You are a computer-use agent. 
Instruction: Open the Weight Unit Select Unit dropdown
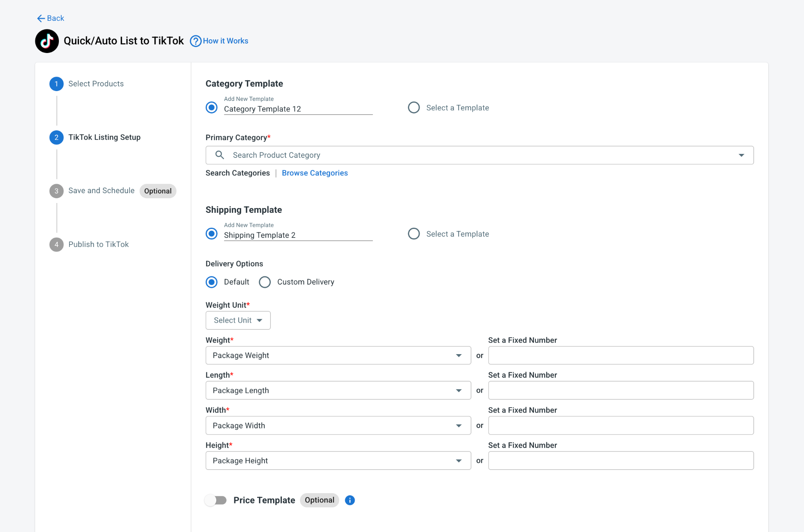238,320
